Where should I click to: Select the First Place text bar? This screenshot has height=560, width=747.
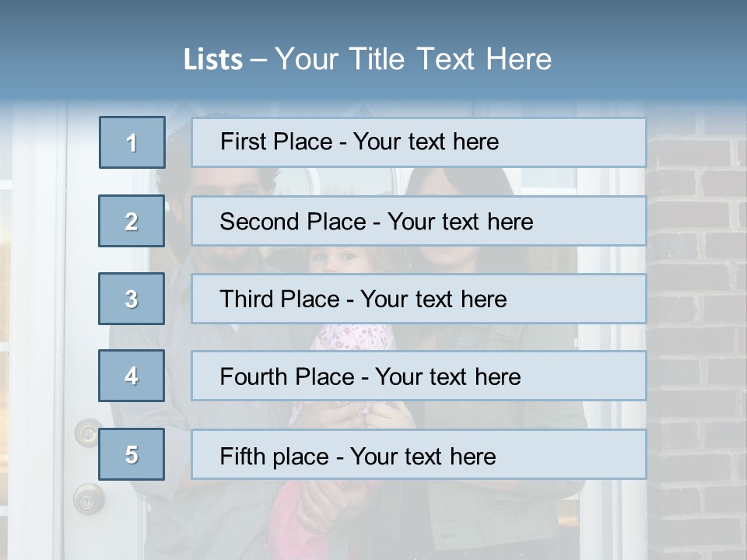[419, 142]
